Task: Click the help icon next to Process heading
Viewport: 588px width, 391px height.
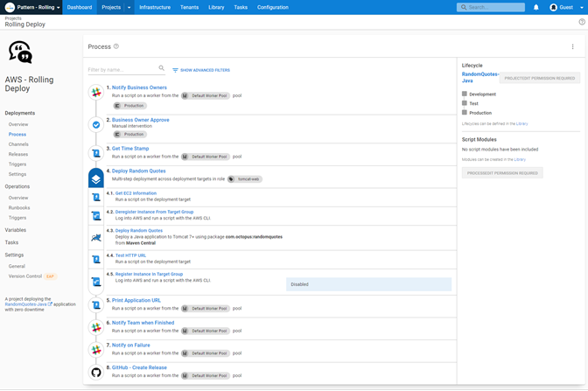Action: click(116, 46)
